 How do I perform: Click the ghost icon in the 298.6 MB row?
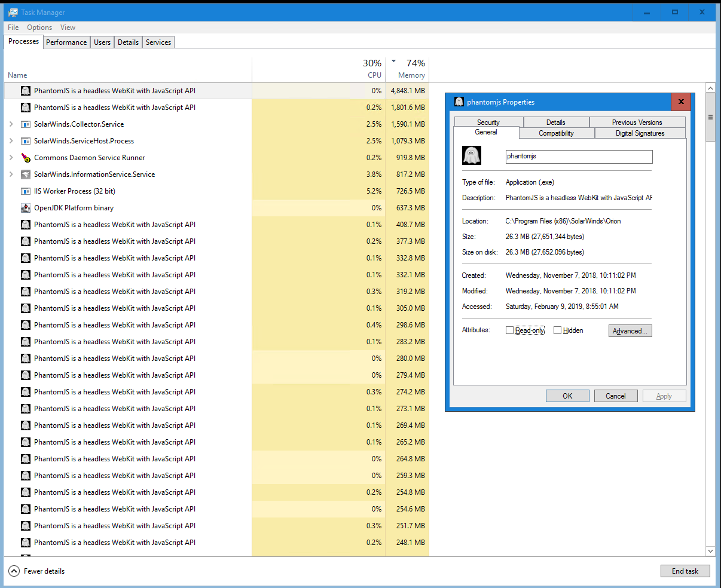[26, 325]
